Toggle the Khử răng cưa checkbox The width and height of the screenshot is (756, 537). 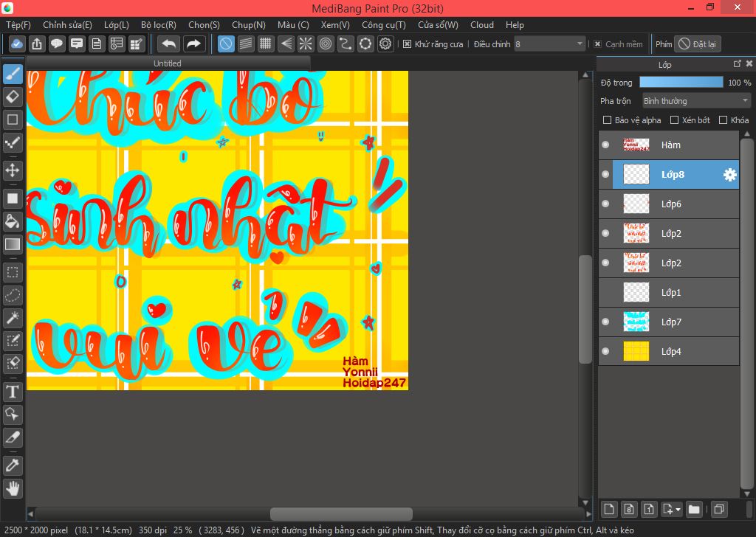click(x=407, y=44)
